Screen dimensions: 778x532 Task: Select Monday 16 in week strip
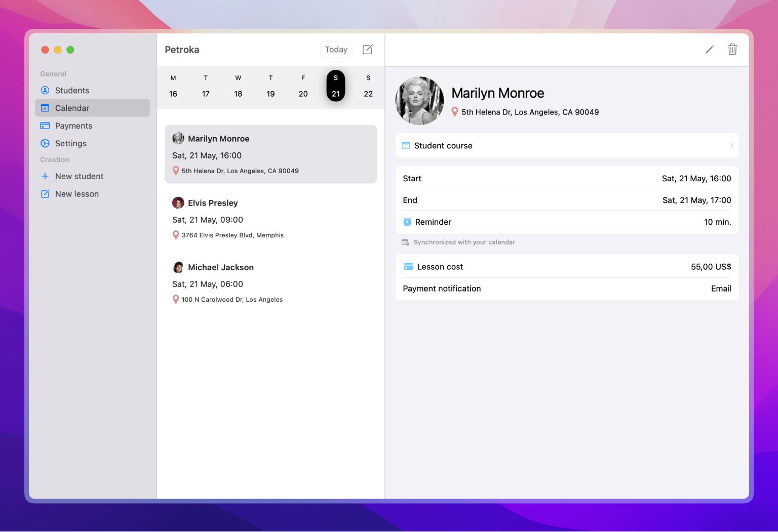click(x=173, y=86)
